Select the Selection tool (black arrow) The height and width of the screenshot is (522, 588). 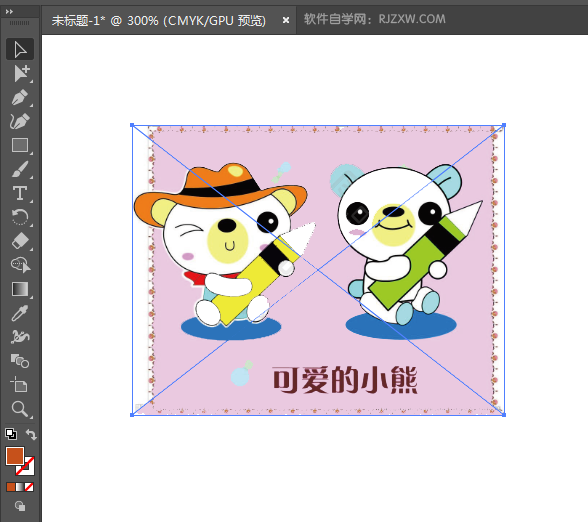20,49
